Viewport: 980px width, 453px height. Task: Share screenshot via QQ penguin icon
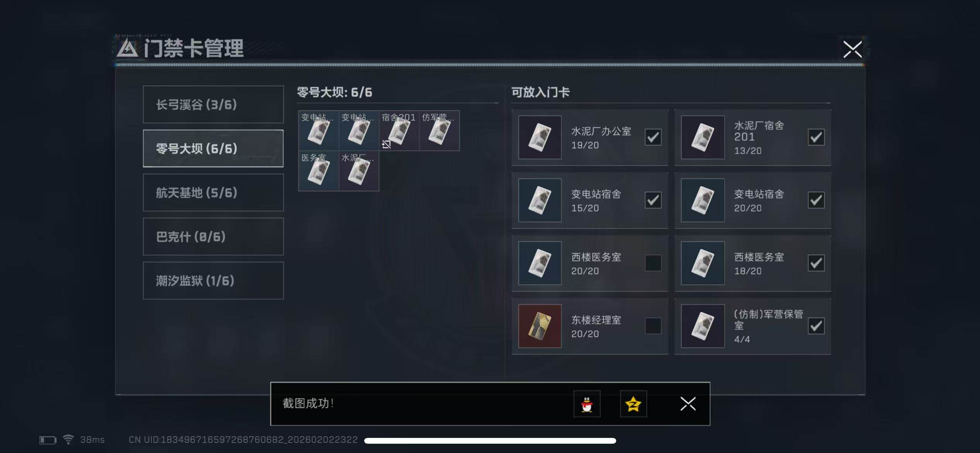pyautogui.click(x=587, y=404)
